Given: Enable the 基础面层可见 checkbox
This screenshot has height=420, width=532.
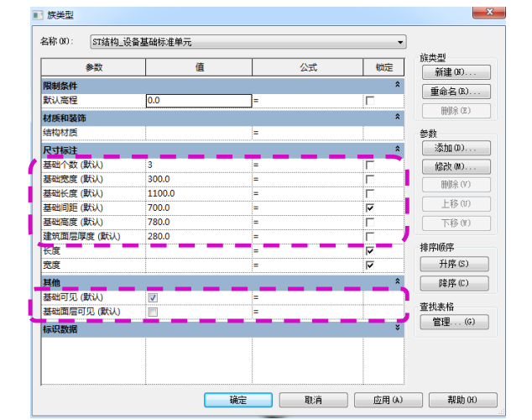Looking at the screenshot, I should pyautogui.click(x=153, y=312).
